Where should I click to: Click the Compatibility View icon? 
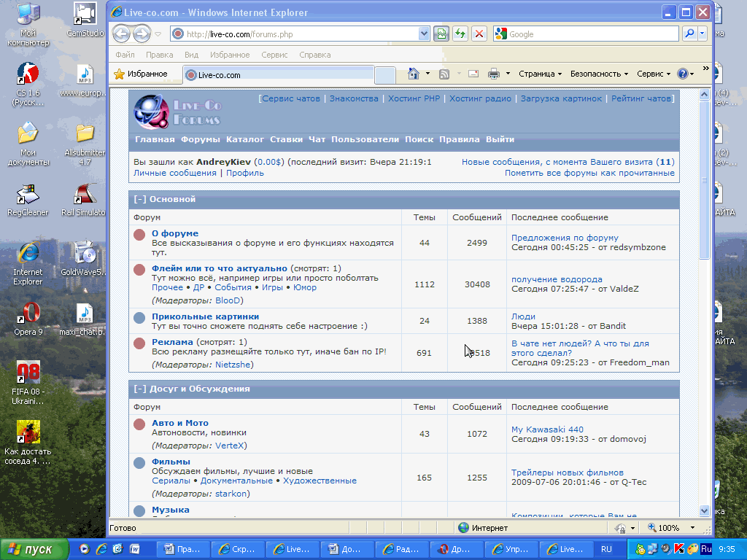click(441, 34)
